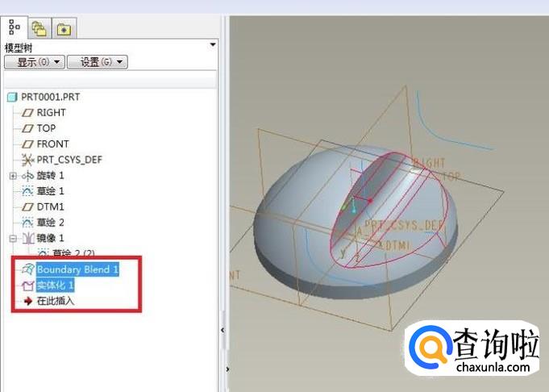This screenshot has height=392, width=549.
Task: Click the PRT0001.PRT part icon
Action: 12,97
